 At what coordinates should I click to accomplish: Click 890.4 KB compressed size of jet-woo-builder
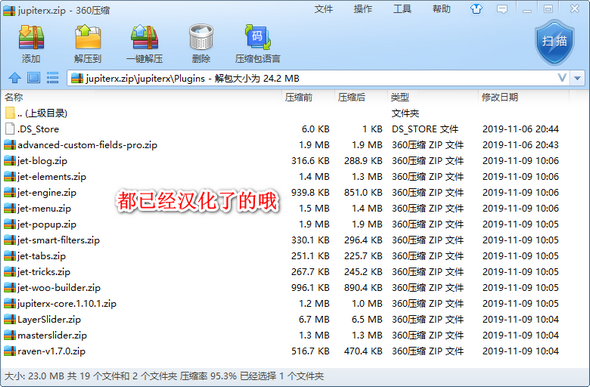(x=363, y=287)
